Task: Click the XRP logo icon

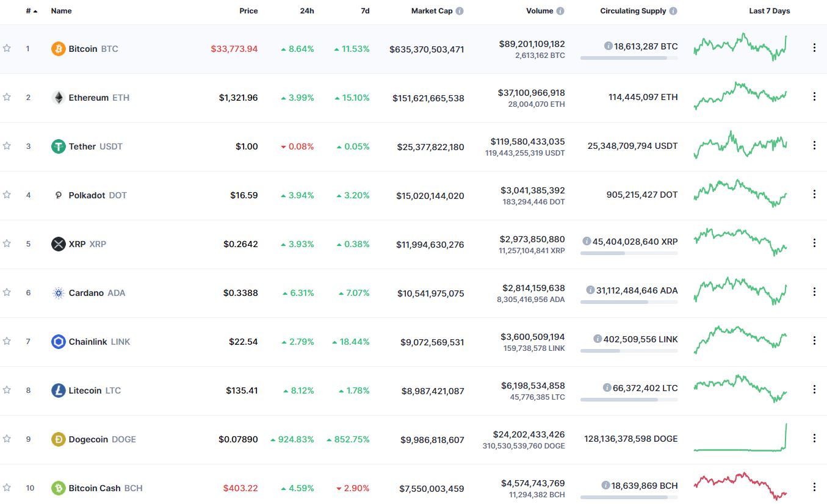Action: pyautogui.click(x=58, y=244)
